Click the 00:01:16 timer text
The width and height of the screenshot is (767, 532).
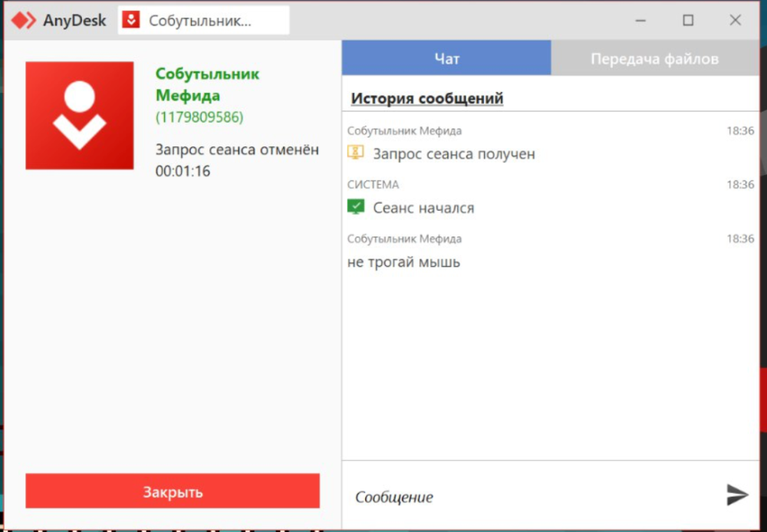point(183,171)
